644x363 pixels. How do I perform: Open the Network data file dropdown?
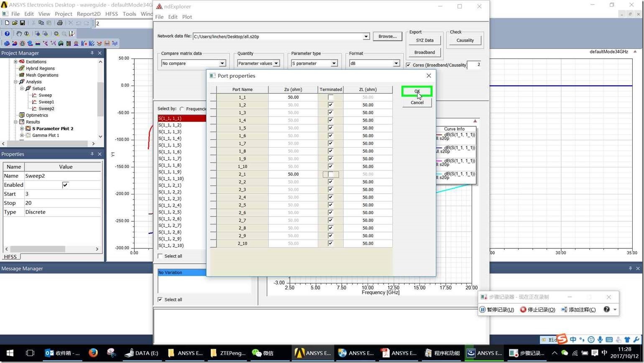pyautogui.click(x=366, y=36)
